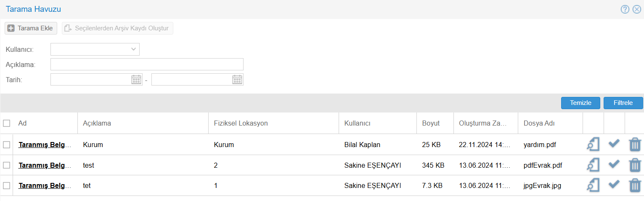Viewport: 644px width, 201px height.
Task: Click the Tarama Ekle button
Action: tap(31, 28)
